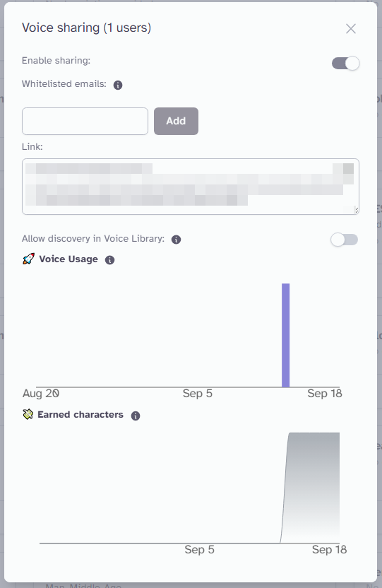The height and width of the screenshot is (588, 382).
Task: Click Sep 18 label on Voice Usage chart
Action: tap(325, 394)
